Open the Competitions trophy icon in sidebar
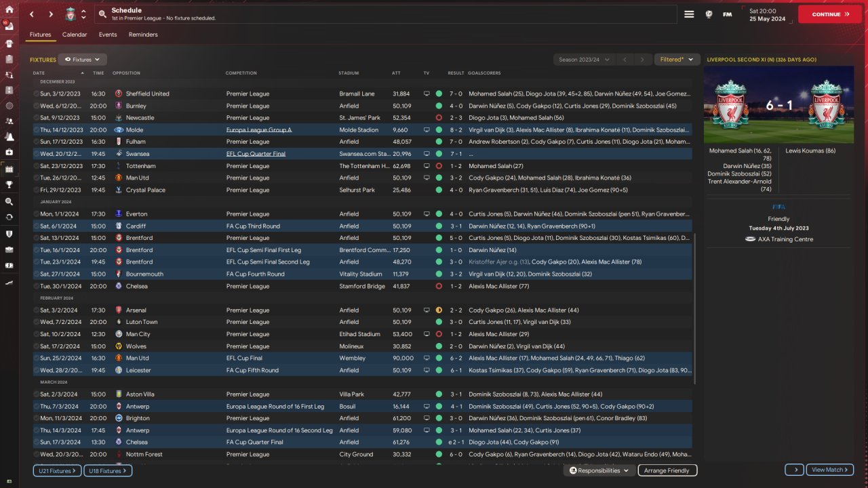 click(9, 184)
